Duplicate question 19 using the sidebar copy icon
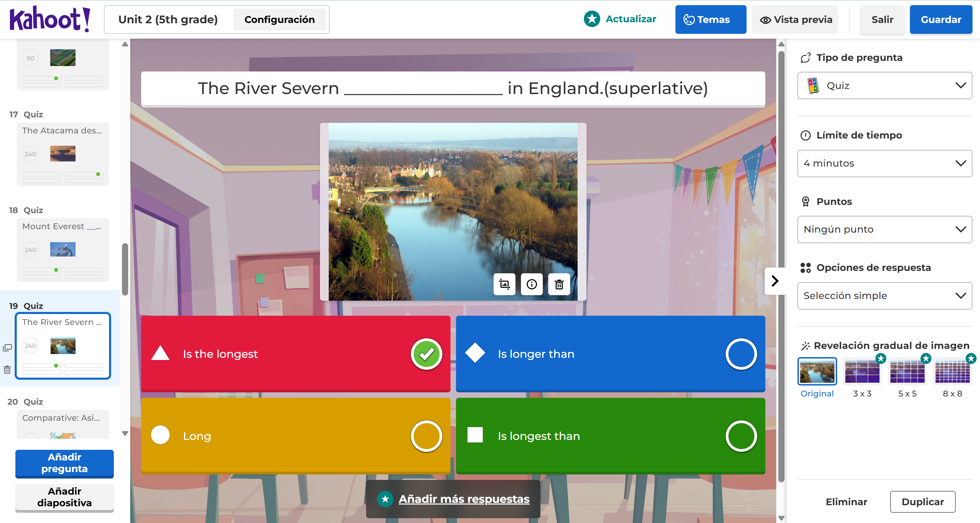This screenshot has height=523, width=980. click(7, 347)
